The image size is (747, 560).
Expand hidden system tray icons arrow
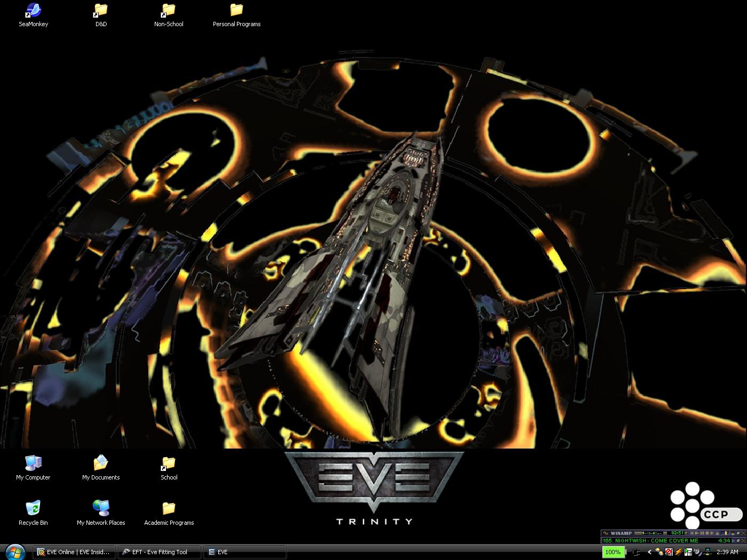pyautogui.click(x=649, y=552)
